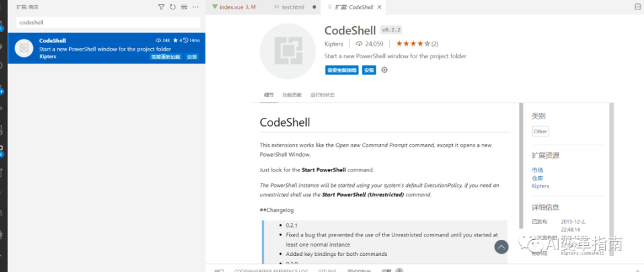This screenshot has width=644, height=272.
Task: Click 详细信息 section heading
Action: tap(545, 208)
